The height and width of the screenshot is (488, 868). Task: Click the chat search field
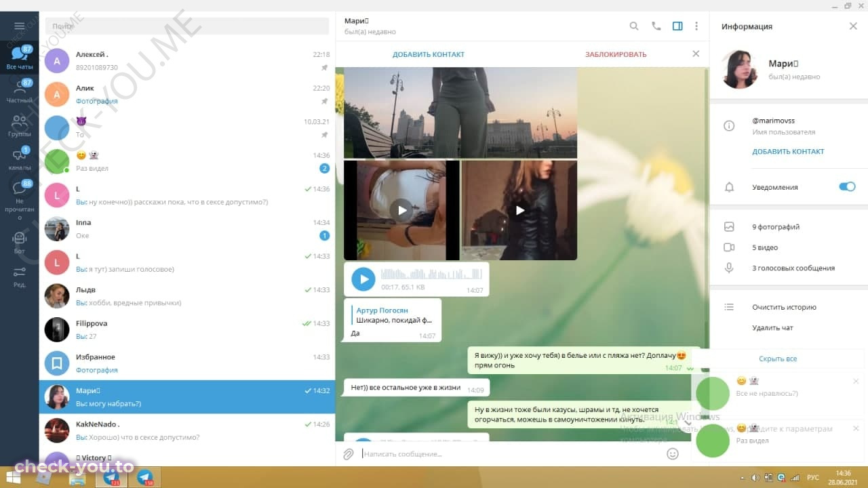[x=187, y=26]
